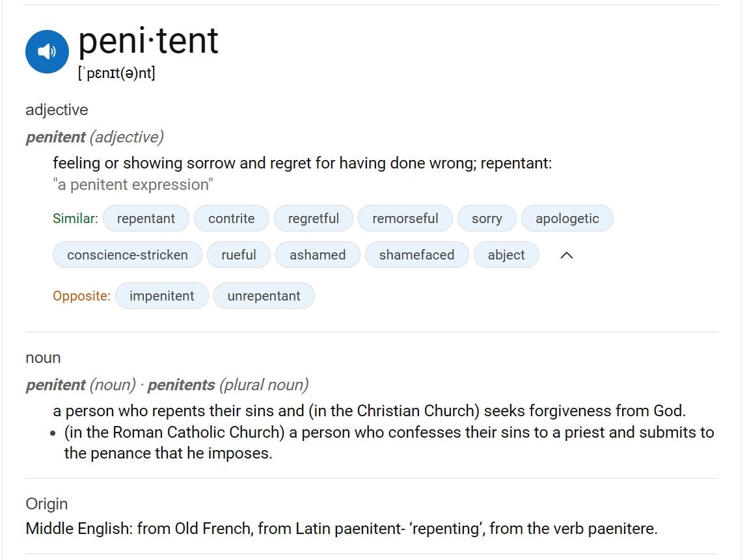Click the phonetic transcription text
Viewport: 747px width, 560px height.
pyautogui.click(x=116, y=73)
